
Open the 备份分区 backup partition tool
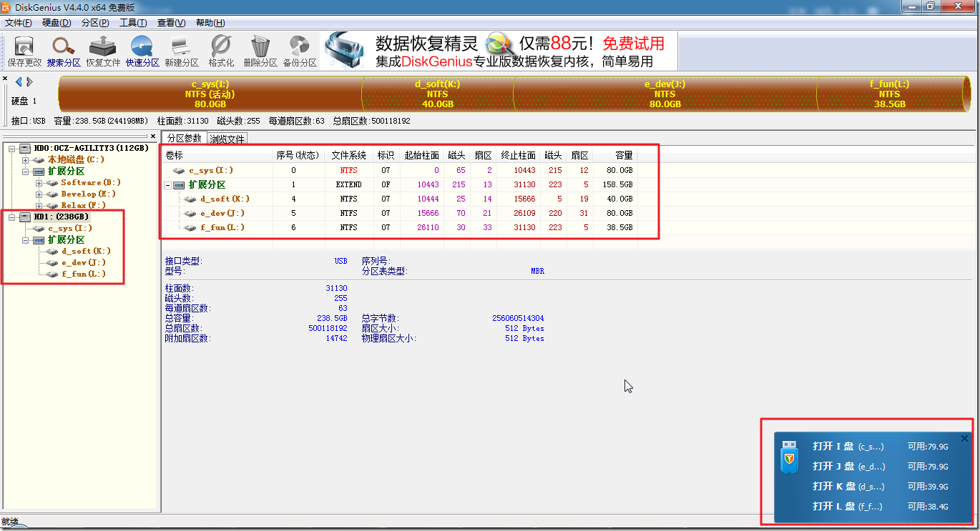point(300,51)
